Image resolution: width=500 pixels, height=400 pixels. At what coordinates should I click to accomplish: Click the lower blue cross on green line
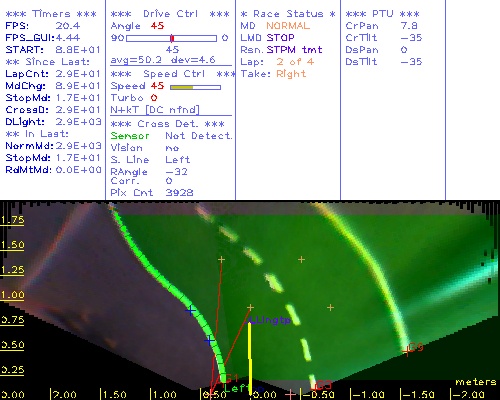tap(209, 341)
